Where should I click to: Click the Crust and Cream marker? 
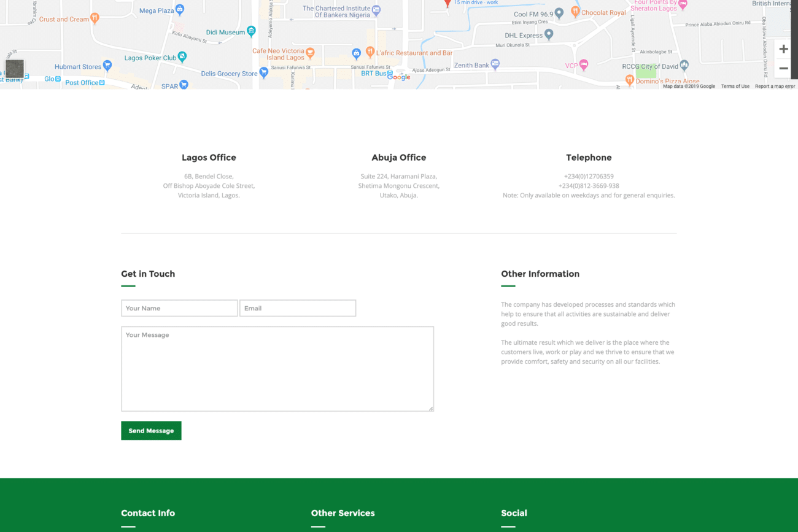point(95,18)
